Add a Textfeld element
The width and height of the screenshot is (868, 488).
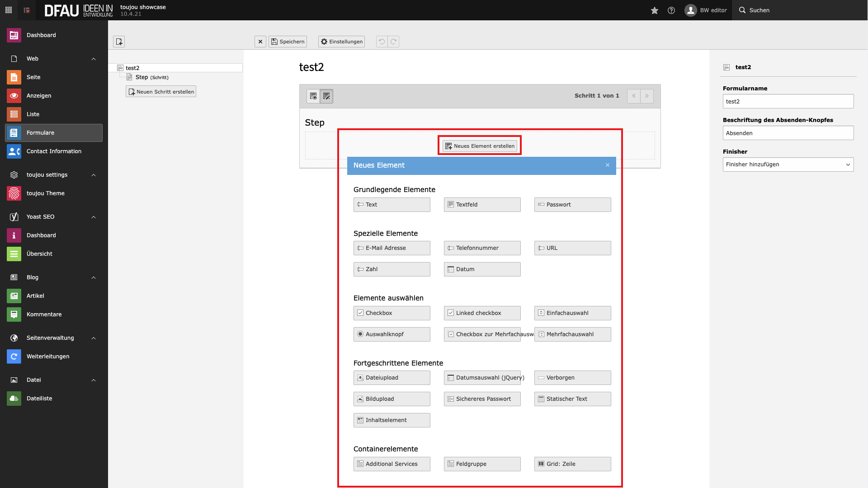[x=482, y=205]
